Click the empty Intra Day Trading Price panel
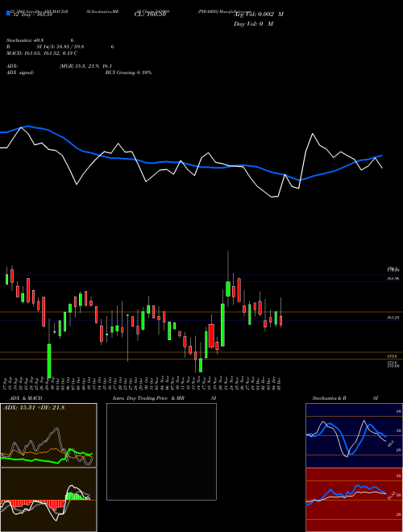Image resolution: width=403 pixels, height=532 pixels. pyautogui.click(x=161, y=451)
